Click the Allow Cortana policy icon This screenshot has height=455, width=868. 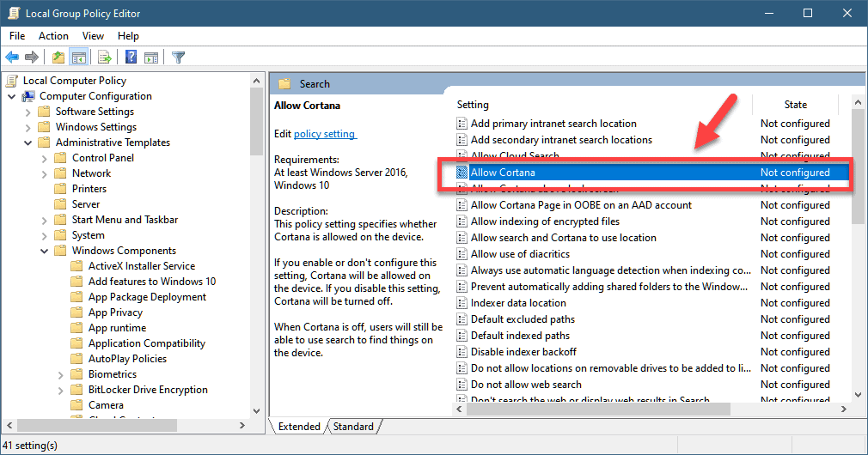462,173
